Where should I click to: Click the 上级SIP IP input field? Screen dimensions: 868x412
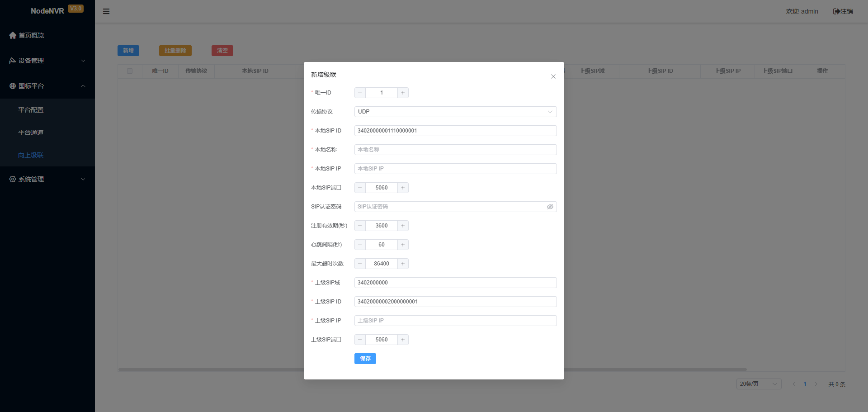(456, 321)
